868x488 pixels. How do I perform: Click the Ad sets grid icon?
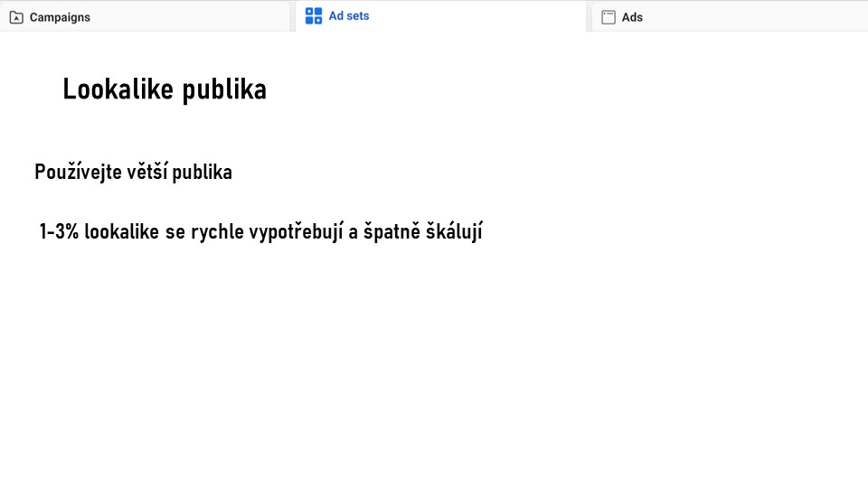click(x=314, y=16)
